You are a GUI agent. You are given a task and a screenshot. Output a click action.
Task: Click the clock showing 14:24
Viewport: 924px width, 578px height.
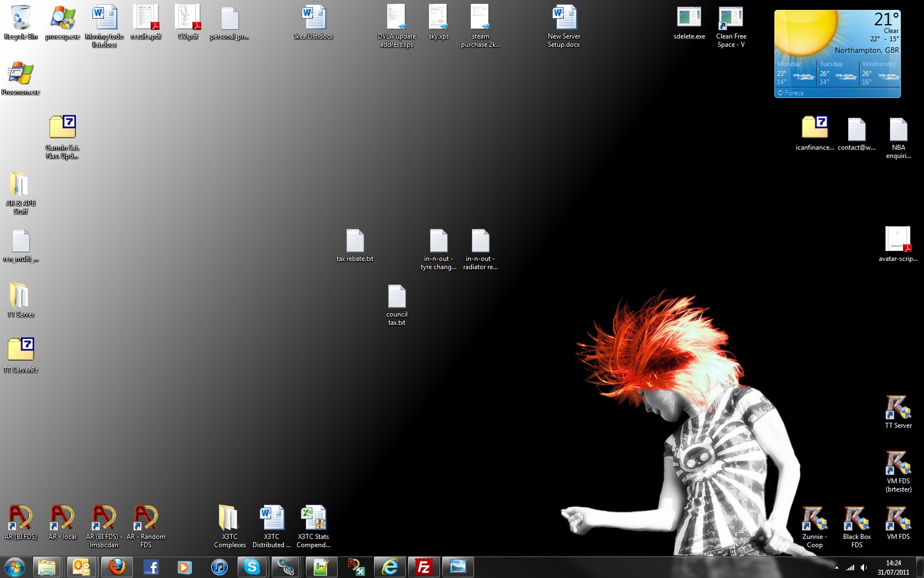point(893,568)
